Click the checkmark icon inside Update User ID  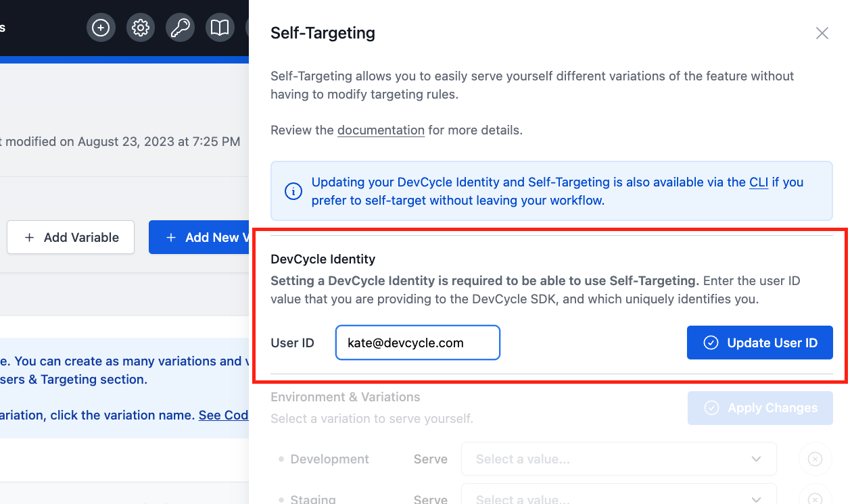(711, 343)
